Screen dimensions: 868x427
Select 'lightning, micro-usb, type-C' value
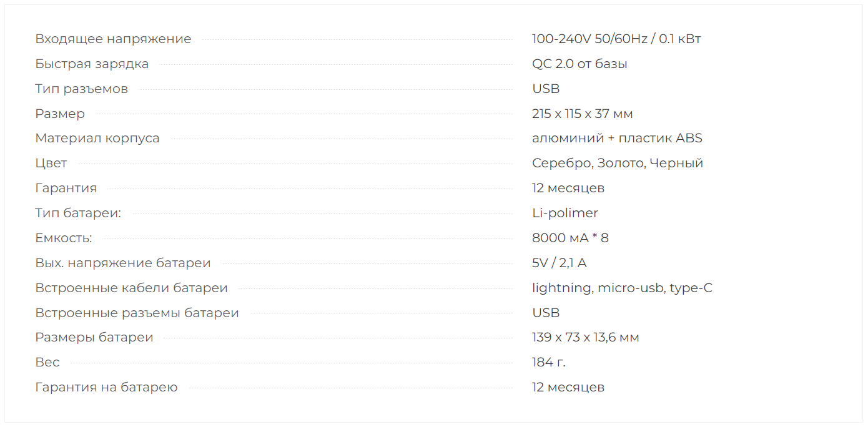pos(622,288)
